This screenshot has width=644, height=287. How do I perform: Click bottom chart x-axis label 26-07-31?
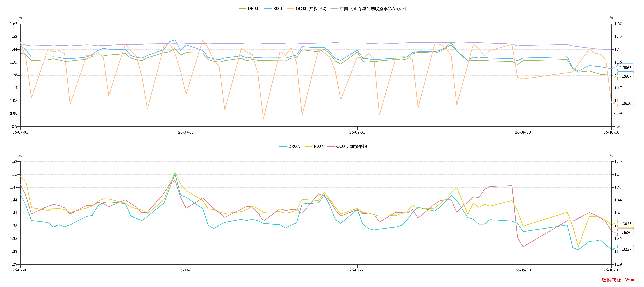(x=186, y=270)
